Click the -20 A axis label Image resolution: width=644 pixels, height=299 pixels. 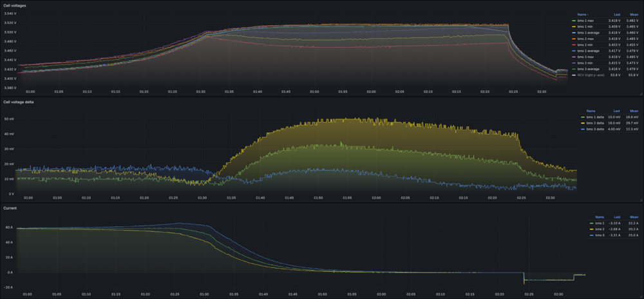click(x=8, y=287)
